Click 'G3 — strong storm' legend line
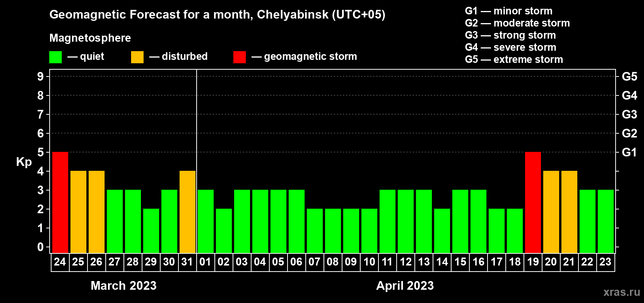This screenshot has width=644, height=303. tap(510, 35)
